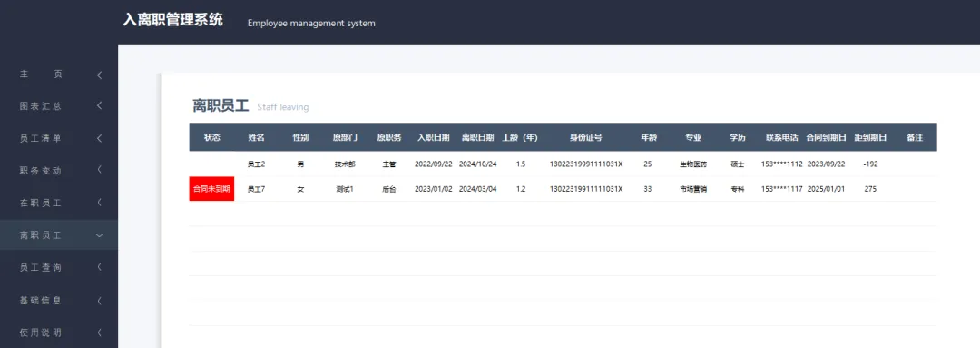Click the 年龄 column header
Viewport: 980px width, 348px height.
tap(648, 138)
